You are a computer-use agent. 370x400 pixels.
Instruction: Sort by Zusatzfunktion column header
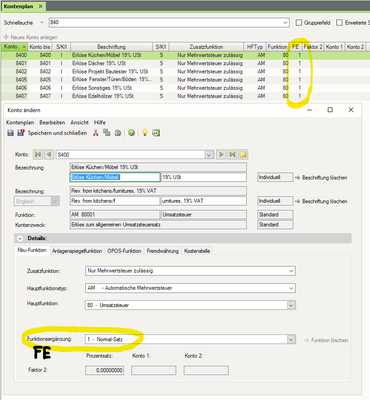pyautogui.click(x=206, y=47)
